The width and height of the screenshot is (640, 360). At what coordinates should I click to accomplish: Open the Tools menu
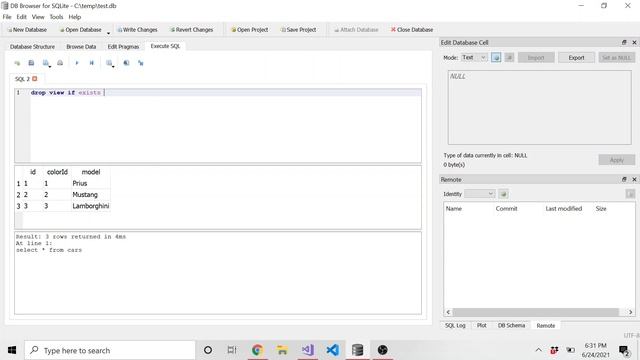(56, 17)
